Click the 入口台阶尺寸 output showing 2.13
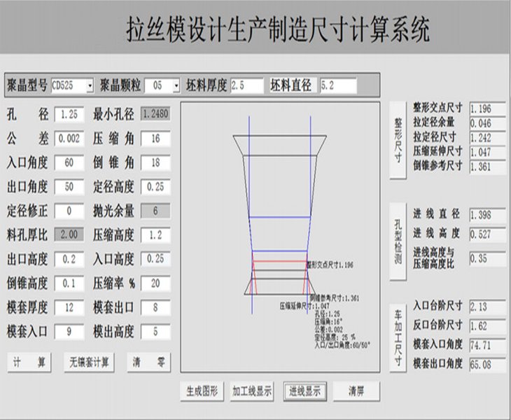Screen dimensions: 511x420 [x=487, y=307]
